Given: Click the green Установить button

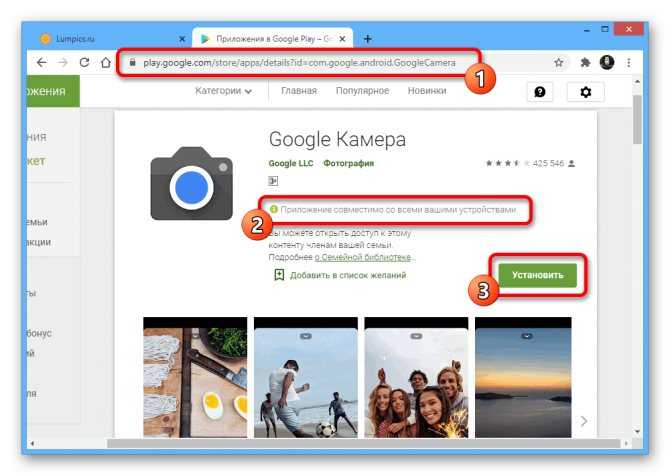Looking at the screenshot, I should coord(538,275).
